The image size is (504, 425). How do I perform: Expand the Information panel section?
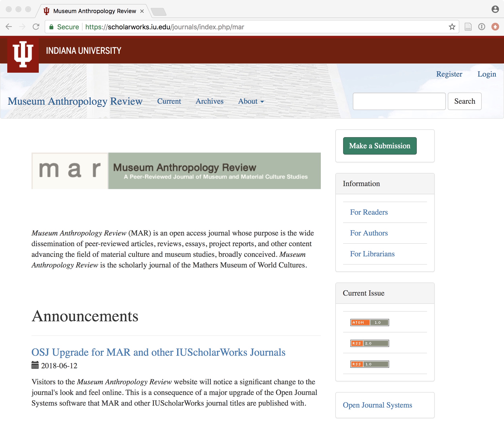click(x=361, y=184)
